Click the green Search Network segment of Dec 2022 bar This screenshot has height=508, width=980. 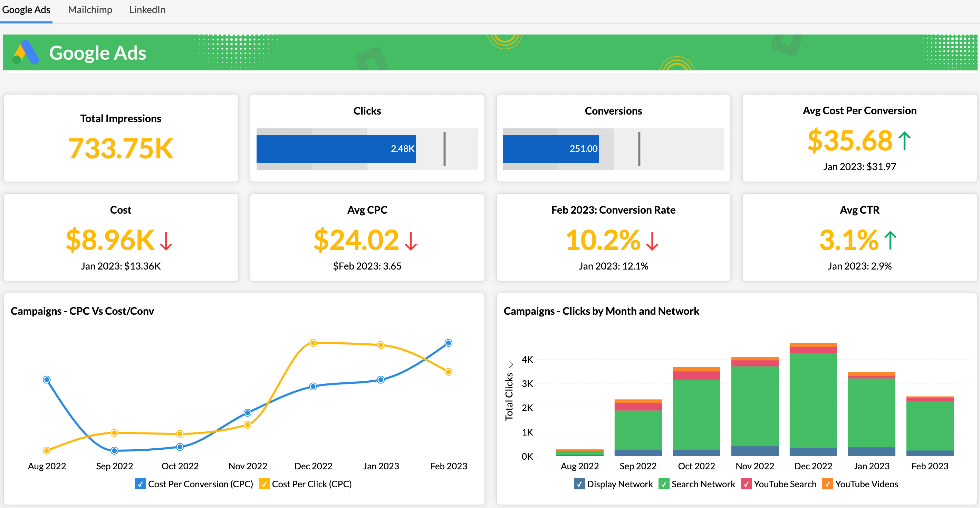click(x=813, y=400)
